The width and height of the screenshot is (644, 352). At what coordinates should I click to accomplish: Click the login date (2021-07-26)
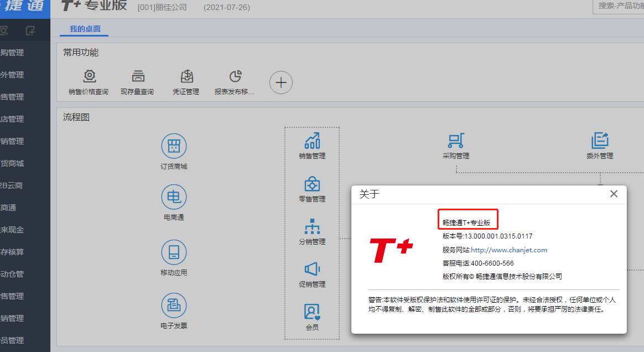(227, 7)
